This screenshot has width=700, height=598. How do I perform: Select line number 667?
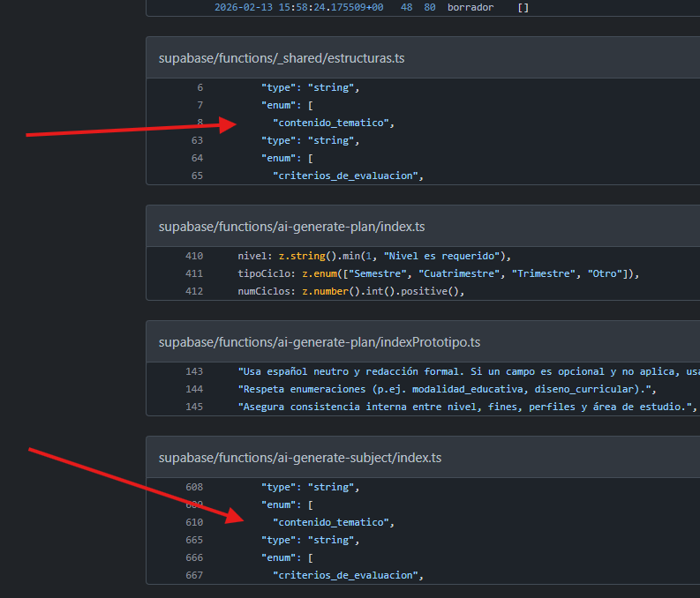click(x=194, y=575)
